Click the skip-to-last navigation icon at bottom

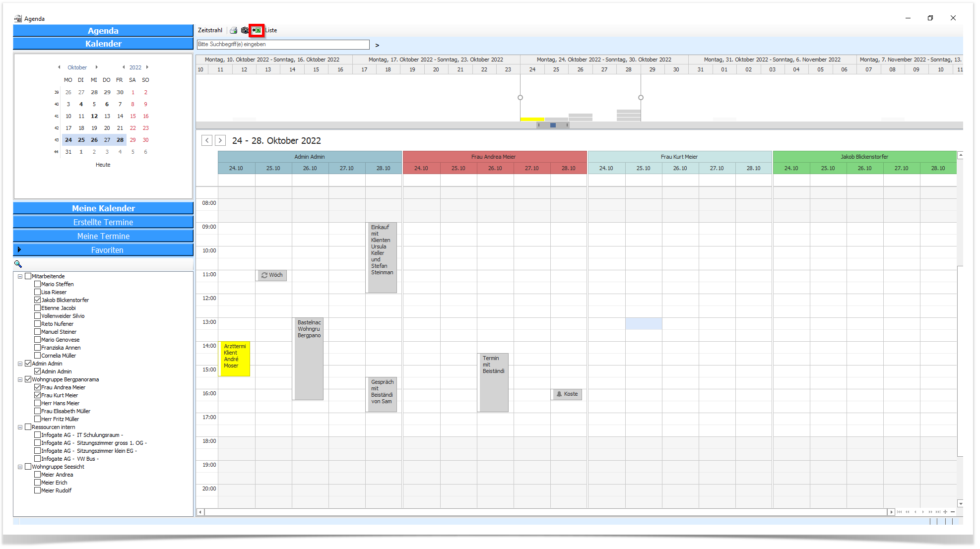point(938,512)
